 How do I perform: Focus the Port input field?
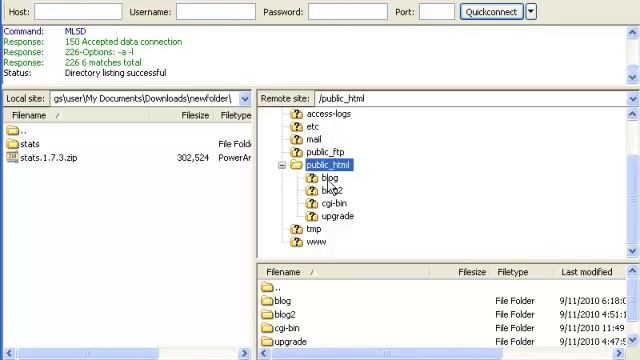tap(437, 12)
